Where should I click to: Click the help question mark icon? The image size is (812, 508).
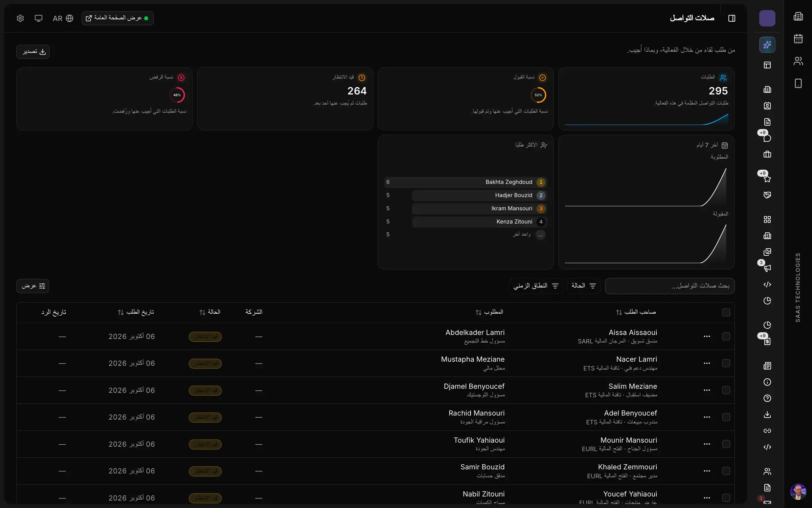767,398
